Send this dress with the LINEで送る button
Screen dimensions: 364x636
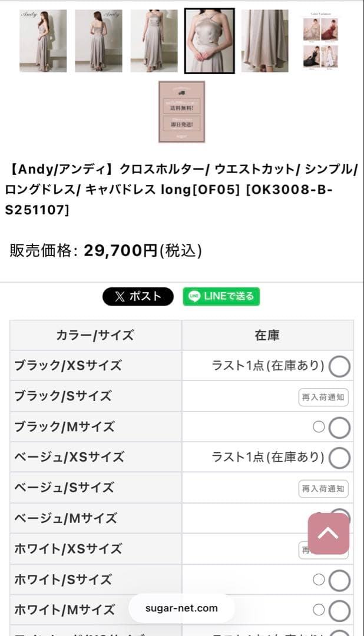[x=221, y=296]
